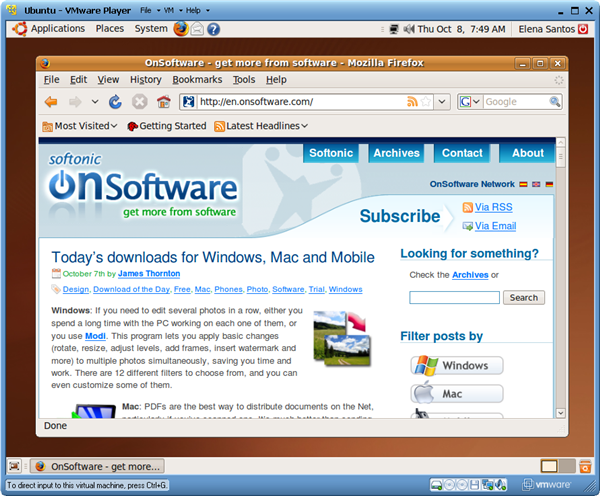Click the Stop loading icon
The height and width of the screenshot is (496, 600).
[x=139, y=102]
